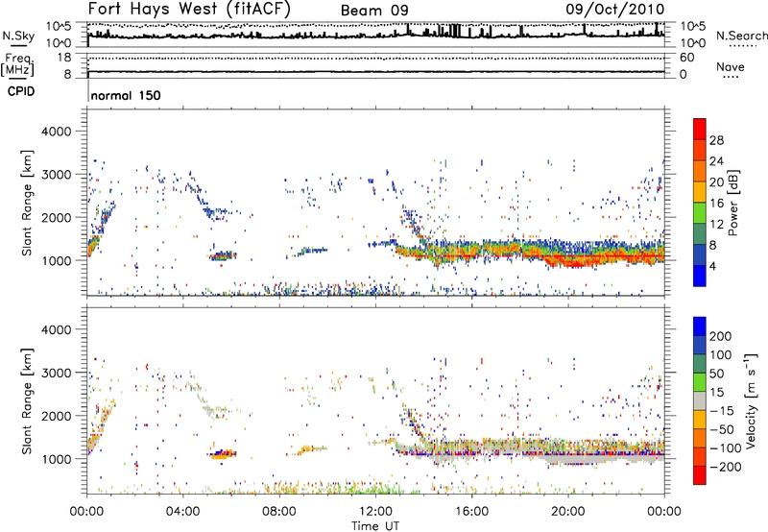Click 'Slant Range [km]' label of velocity panel
The width and height of the screenshot is (768, 532).
coord(27,400)
